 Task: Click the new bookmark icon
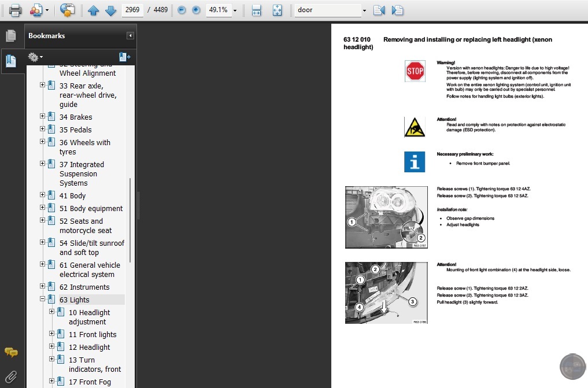click(x=124, y=57)
